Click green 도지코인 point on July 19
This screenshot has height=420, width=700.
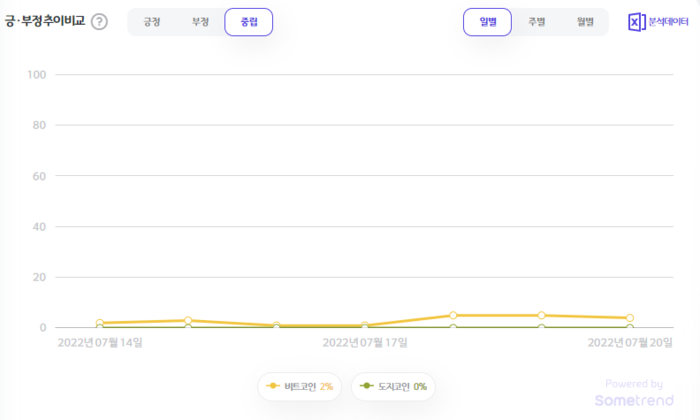pos(541,328)
